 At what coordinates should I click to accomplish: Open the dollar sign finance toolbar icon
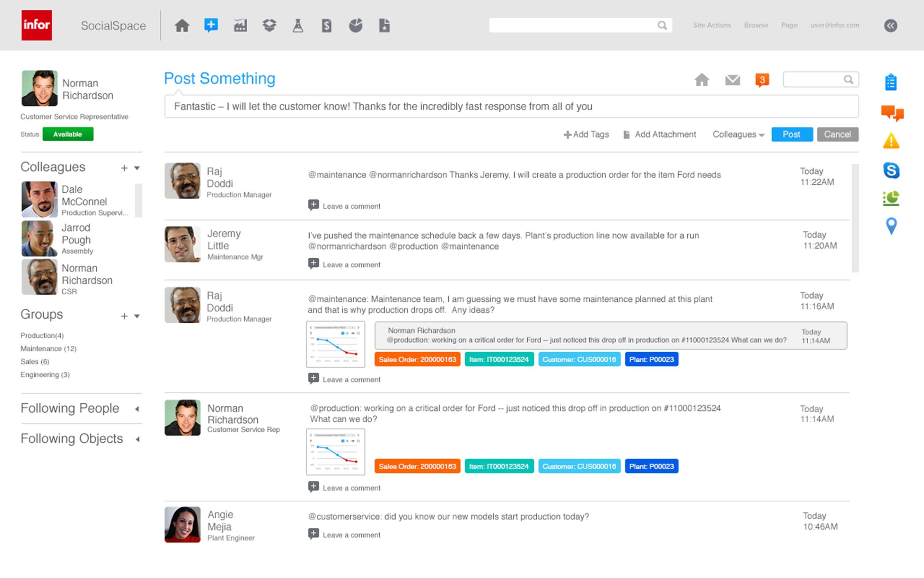327,26
